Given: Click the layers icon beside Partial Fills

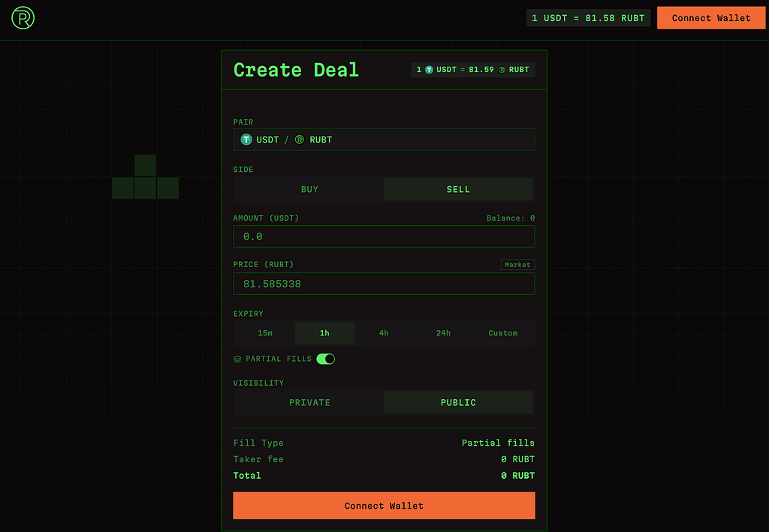Looking at the screenshot, I should 237,359.
